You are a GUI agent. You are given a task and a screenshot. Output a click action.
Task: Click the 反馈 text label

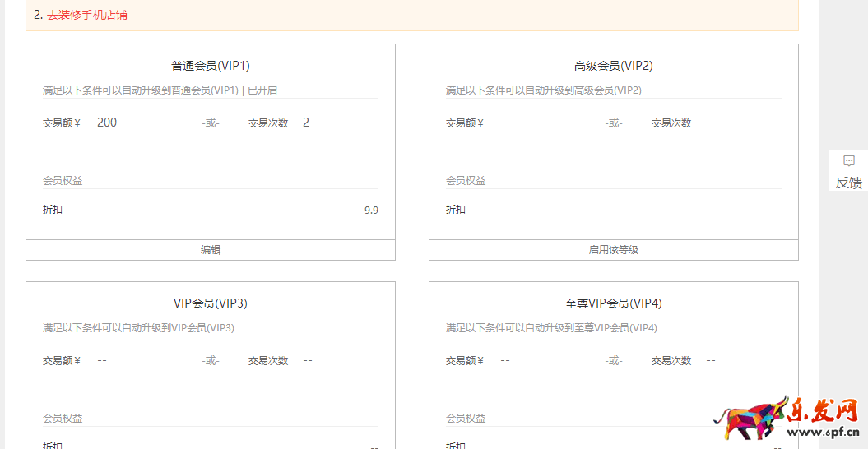coord(848,183)
